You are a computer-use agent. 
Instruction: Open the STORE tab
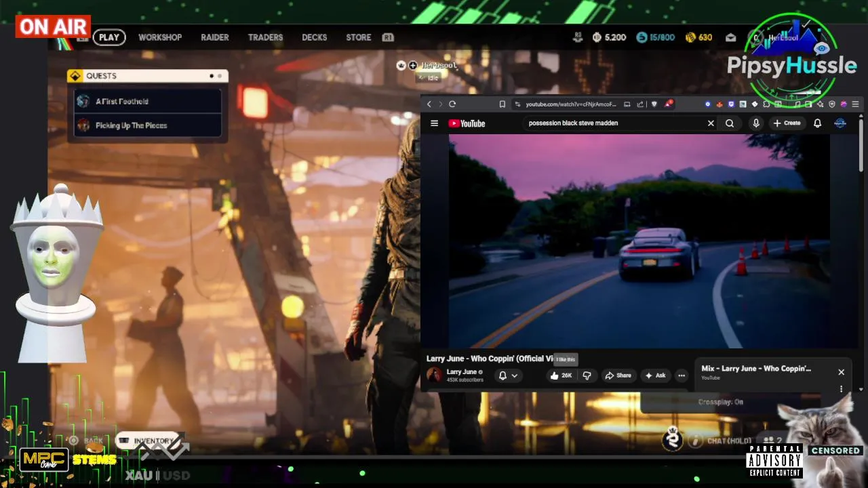tap(359, 37)
